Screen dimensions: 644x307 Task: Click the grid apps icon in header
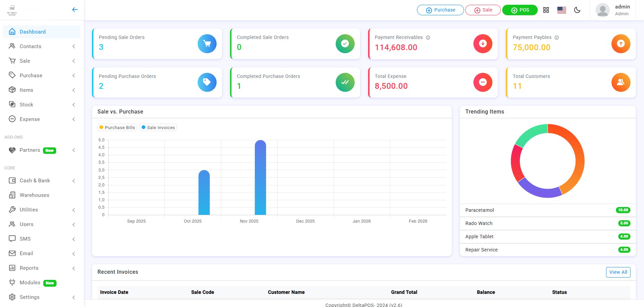coord(546,10)
